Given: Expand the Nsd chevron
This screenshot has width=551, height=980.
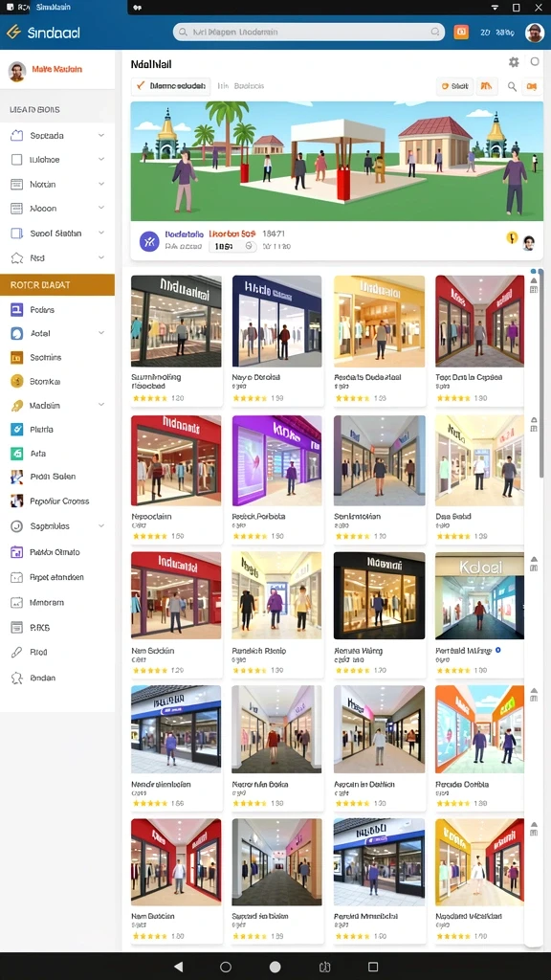Looking at the screenshot, I should tap(101, 256).
